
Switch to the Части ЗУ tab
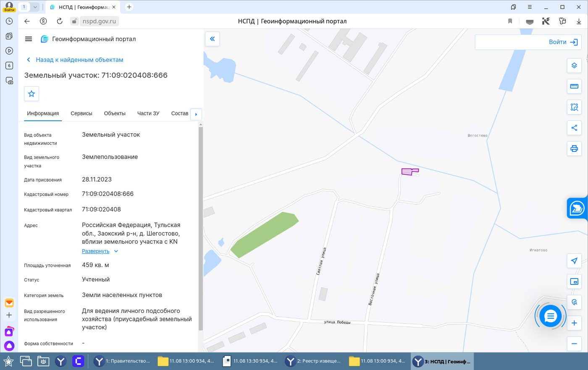tap(148, 113)
